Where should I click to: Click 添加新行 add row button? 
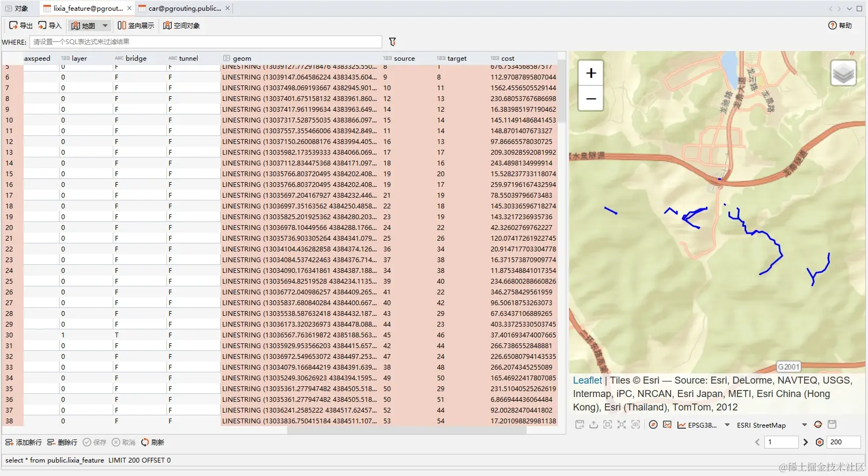[23, 442]
